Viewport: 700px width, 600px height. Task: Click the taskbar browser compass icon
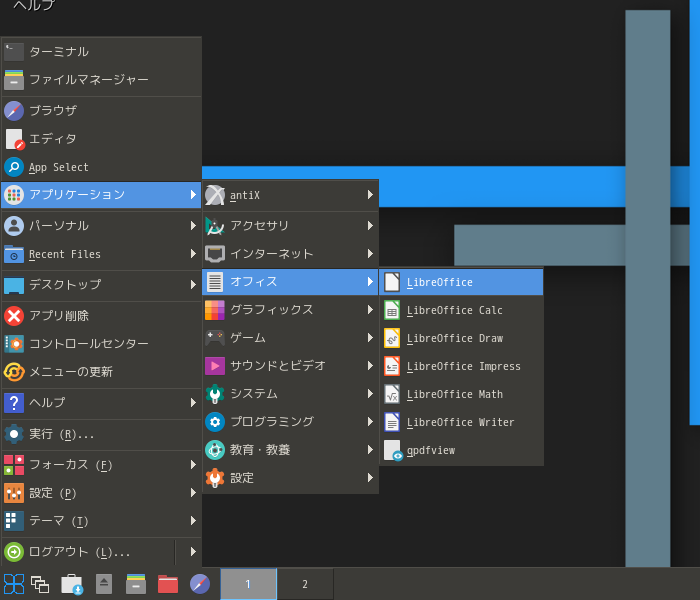[x=200, y=584]
